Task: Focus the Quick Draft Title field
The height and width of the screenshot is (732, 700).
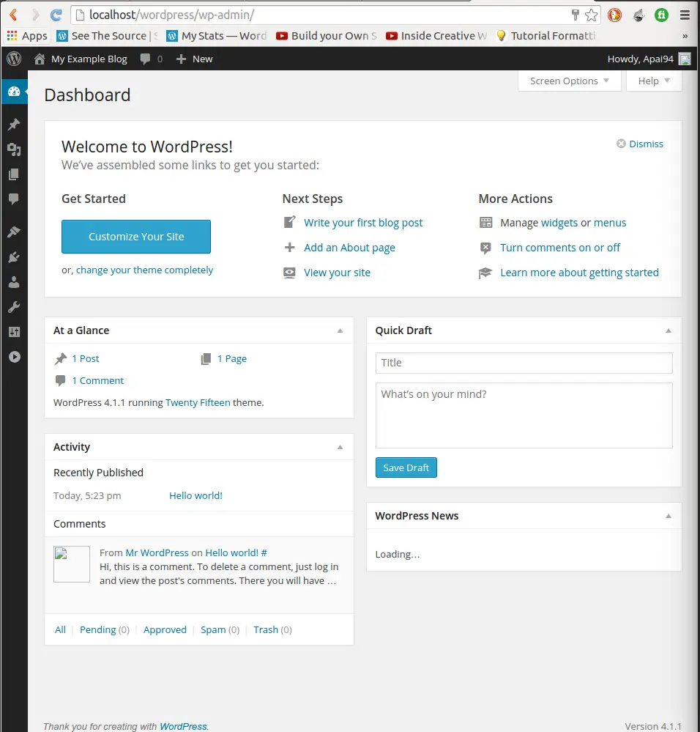Action: 524,363
